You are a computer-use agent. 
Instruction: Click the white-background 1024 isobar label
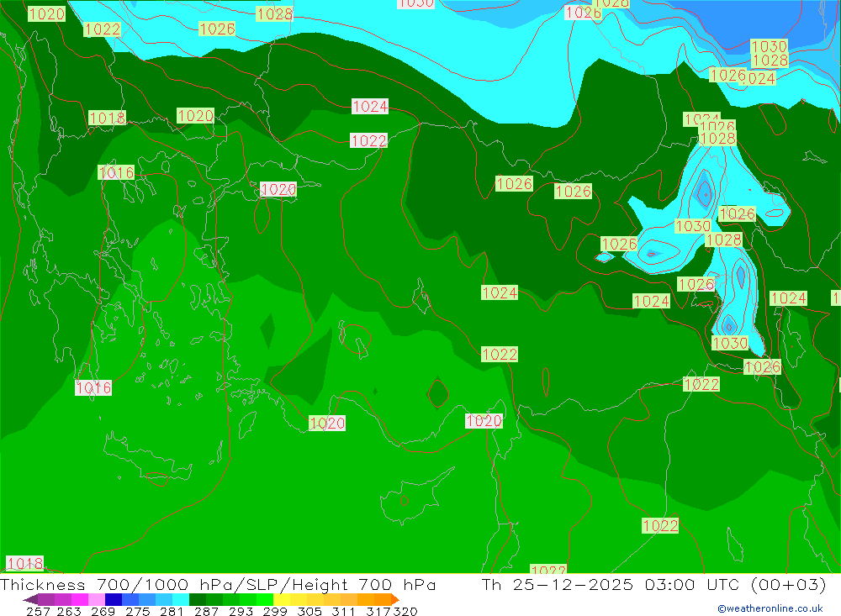click(x=370, y=106)
